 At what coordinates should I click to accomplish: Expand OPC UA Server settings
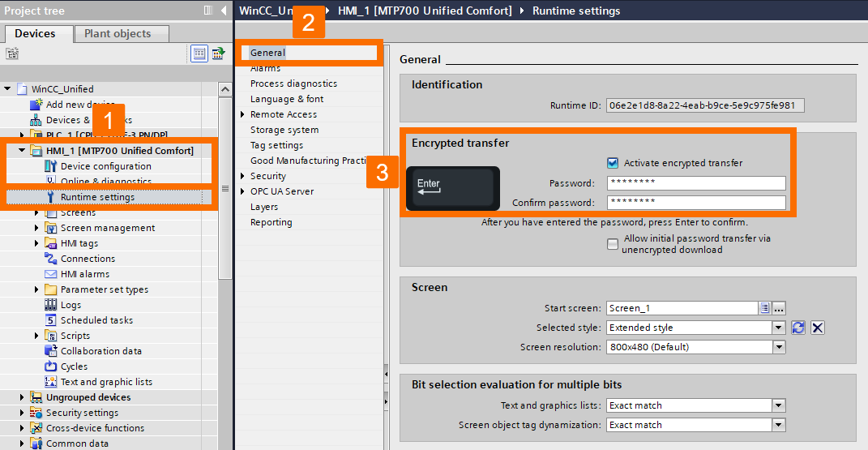pos(242,191)
